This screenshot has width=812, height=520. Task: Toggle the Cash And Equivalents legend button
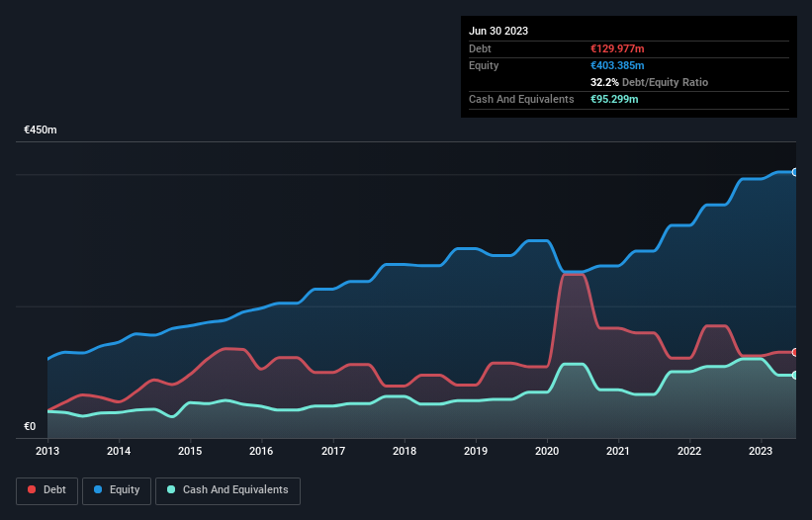pos(227,490)
